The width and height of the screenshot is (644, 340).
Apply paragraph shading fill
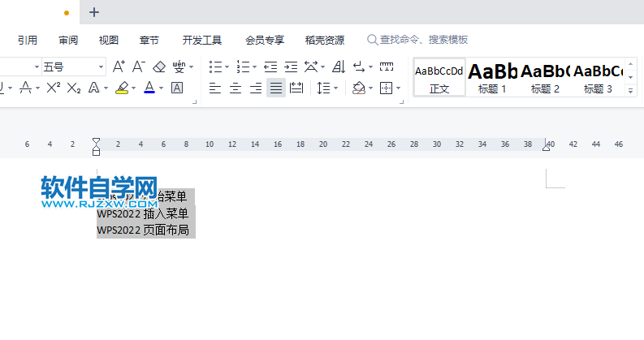tap(359, 88)
